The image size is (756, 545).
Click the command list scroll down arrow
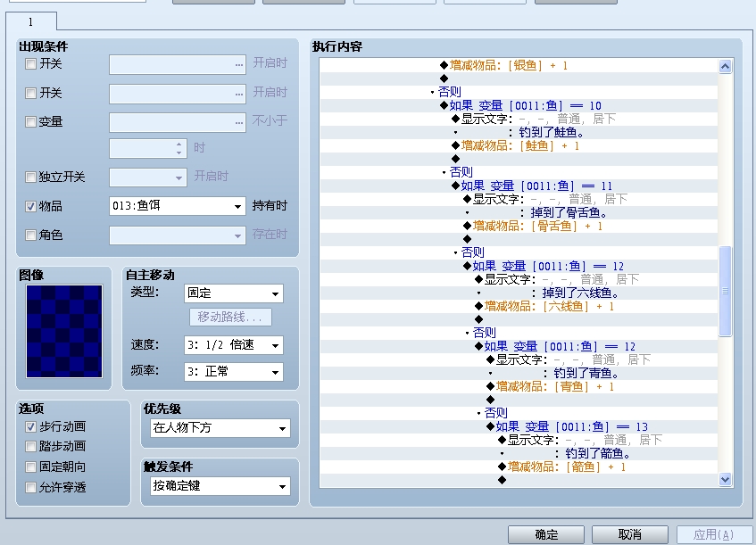725,479
